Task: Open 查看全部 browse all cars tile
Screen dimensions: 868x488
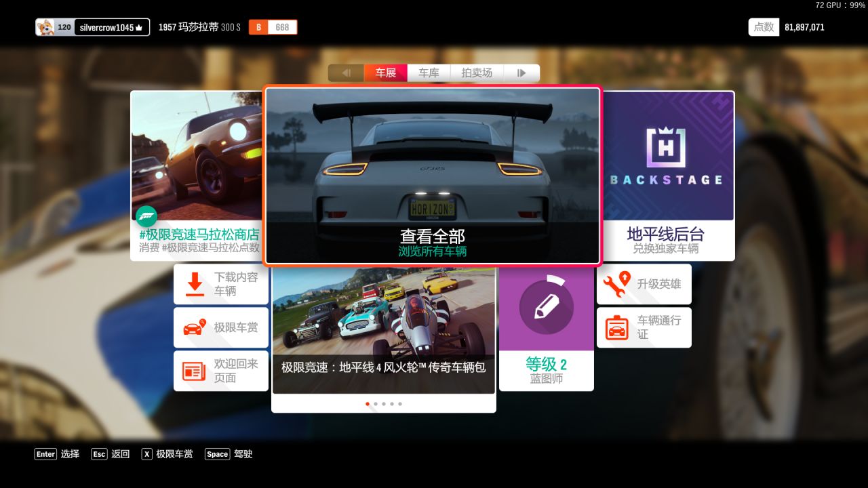Action: coord(433,175)
